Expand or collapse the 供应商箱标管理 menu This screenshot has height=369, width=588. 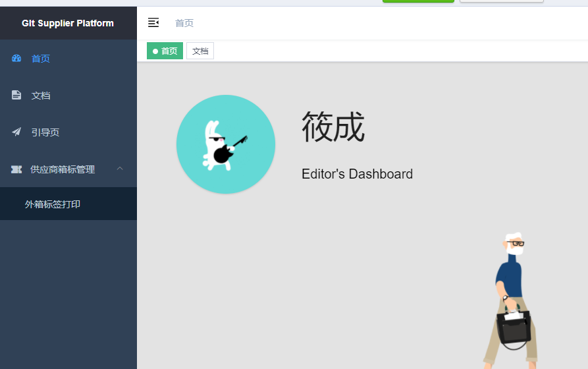pos(63,169)
